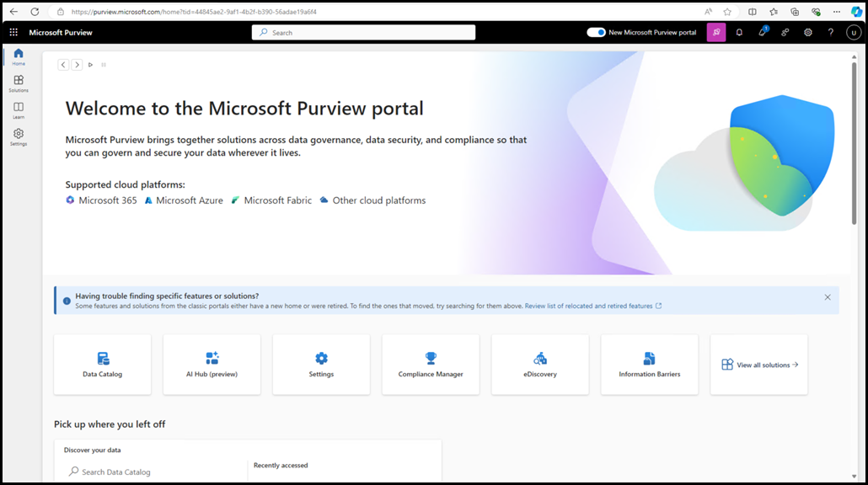This screenshot has width=868, height=485.
Task: Open the header settings gear icon
Action: pyautogui.click(x=807, y=33)
